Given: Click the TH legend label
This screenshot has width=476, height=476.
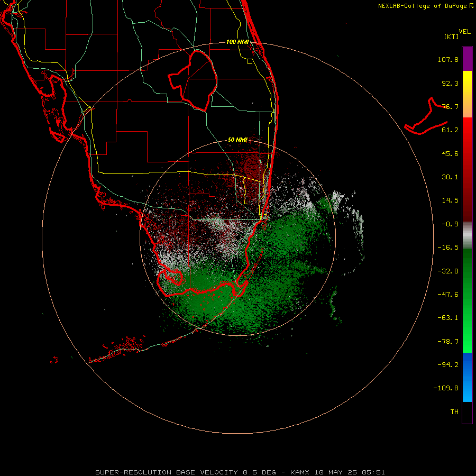Looking at the screenshot, I should click(x=454, y=411).
